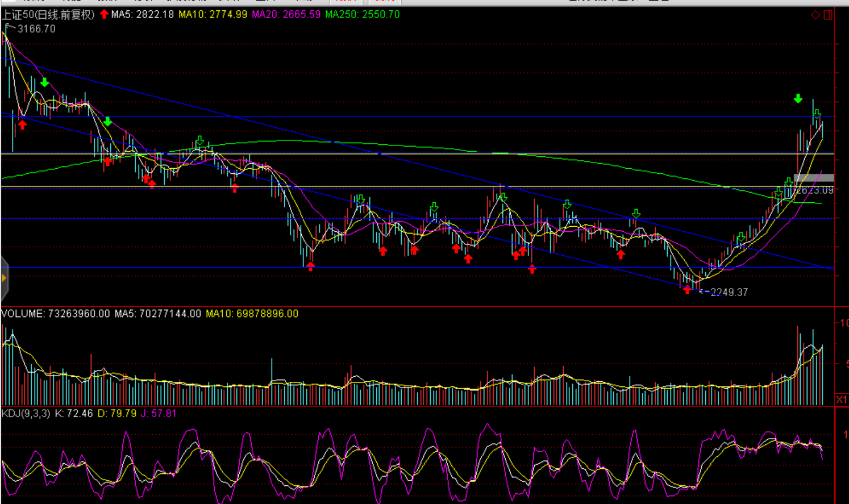Select the solid green sell arrow near latest peak

pyautogui.click(x=798, y=99)
